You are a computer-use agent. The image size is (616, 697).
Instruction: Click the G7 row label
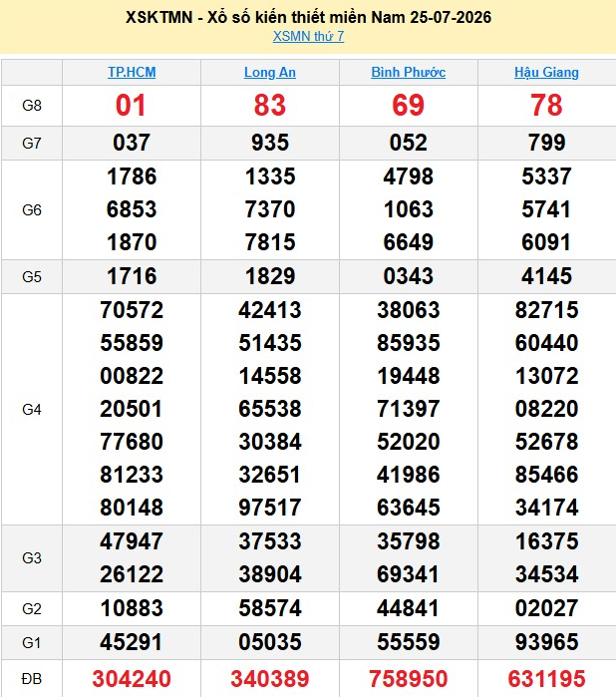point(32,144)
